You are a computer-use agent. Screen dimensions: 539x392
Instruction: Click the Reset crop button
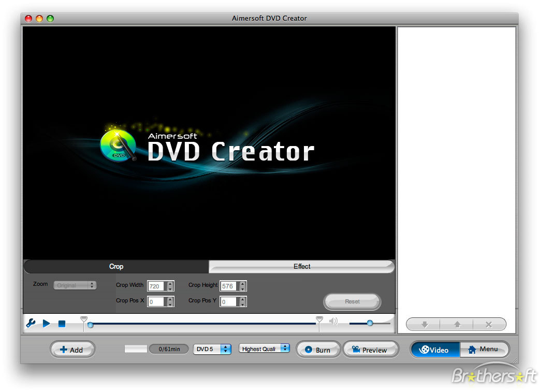[353, 301]
